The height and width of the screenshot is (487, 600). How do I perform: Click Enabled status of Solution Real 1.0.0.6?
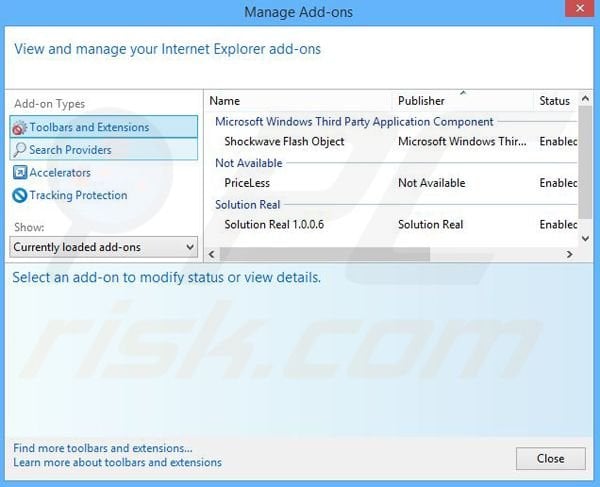point(558,225)
